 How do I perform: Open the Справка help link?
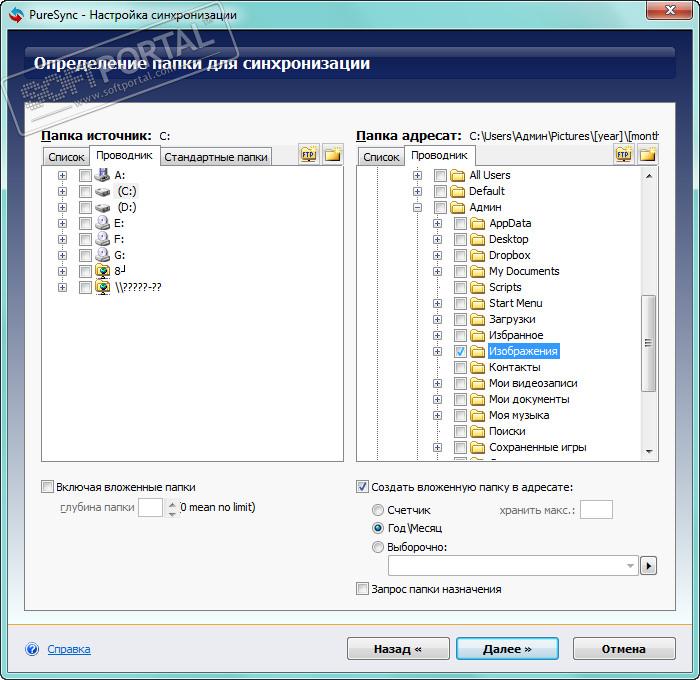pyautogui.click(x=69, y=649)
